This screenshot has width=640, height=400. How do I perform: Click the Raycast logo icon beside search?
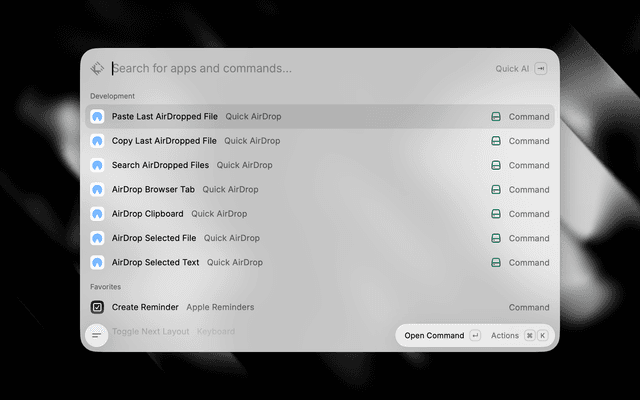click(97, 69)
